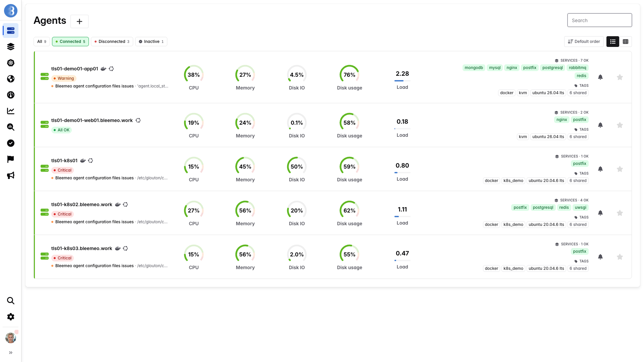Click the agent Search field
The height and width of the screenshot is (362, 644).
coord(600,20)
